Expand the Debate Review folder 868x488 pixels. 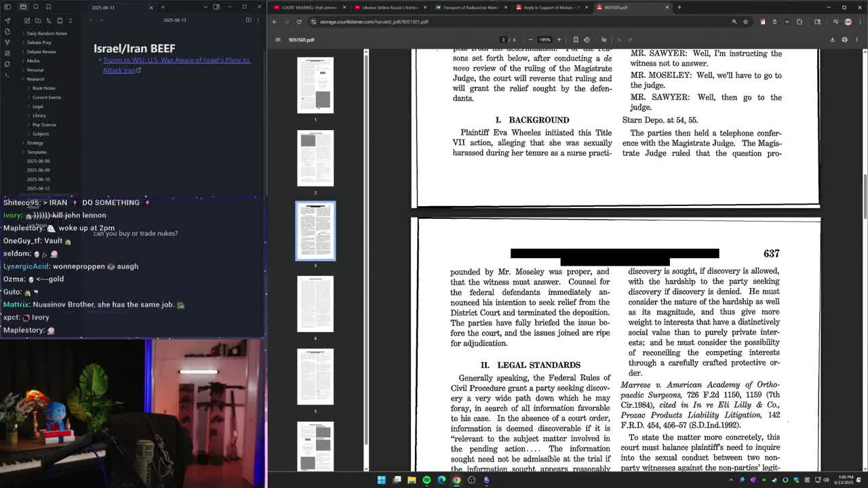(x=41, y=52)
